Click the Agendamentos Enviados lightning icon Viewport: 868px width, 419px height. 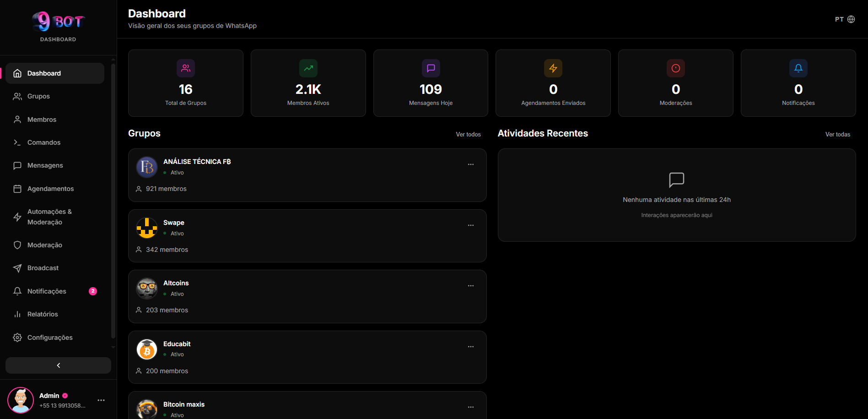pos(553,68)
